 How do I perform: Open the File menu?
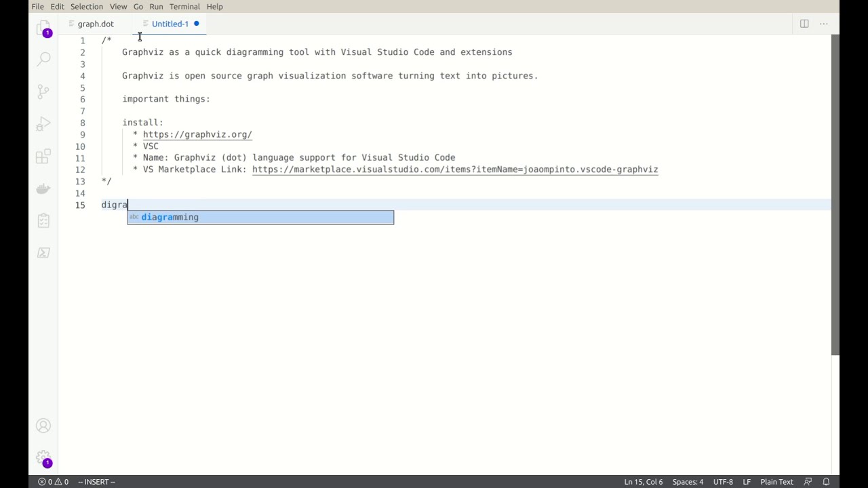[x=37, y=6]
